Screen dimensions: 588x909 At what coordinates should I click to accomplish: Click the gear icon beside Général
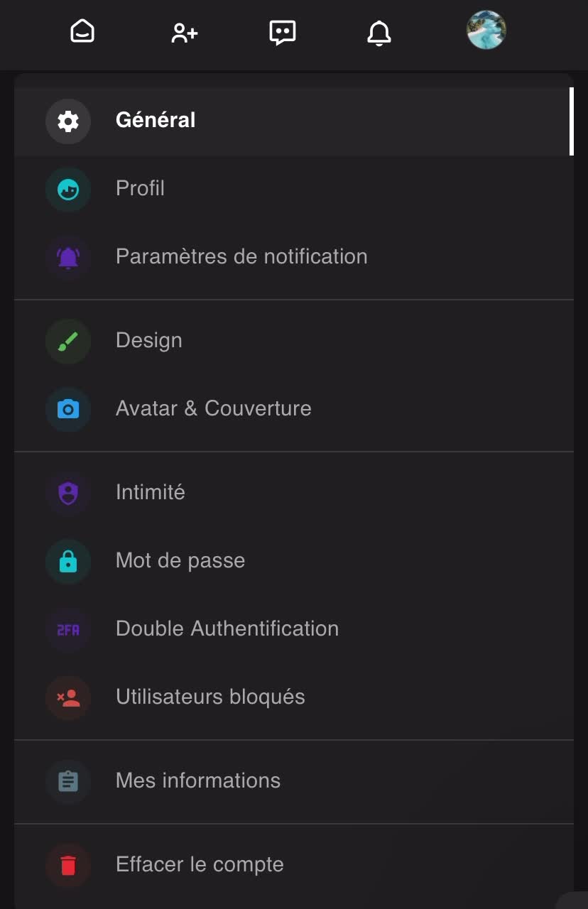(x=68, y=121)
